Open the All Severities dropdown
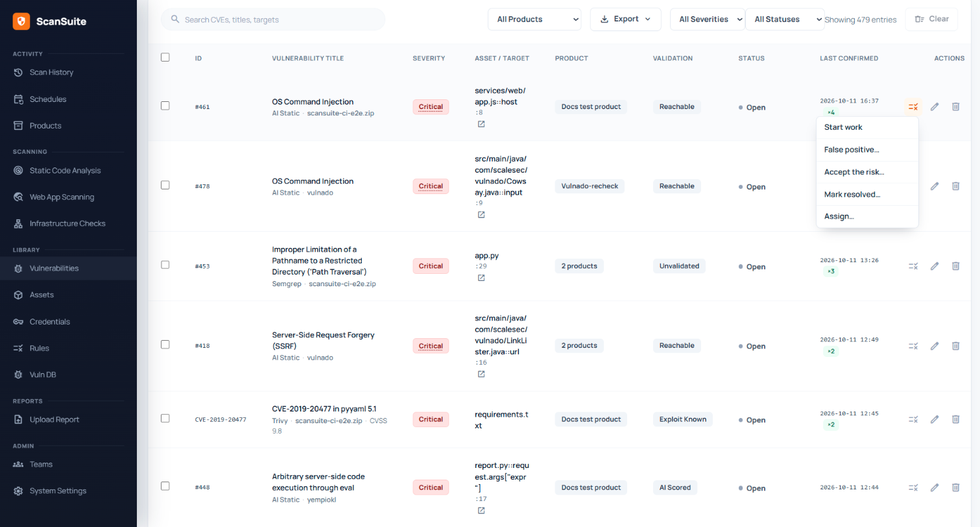 (x=708, y=19)
